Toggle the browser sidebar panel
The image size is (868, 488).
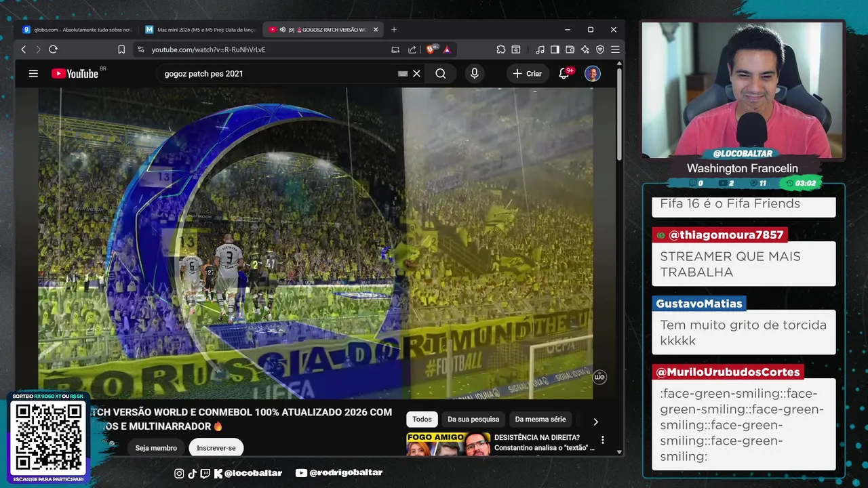(555, 49)
